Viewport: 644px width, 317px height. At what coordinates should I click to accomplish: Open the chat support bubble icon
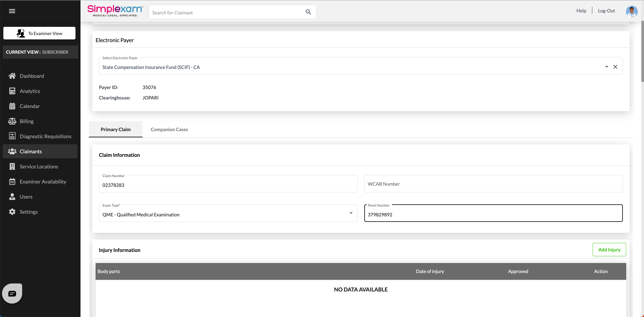tap(12, 294)
